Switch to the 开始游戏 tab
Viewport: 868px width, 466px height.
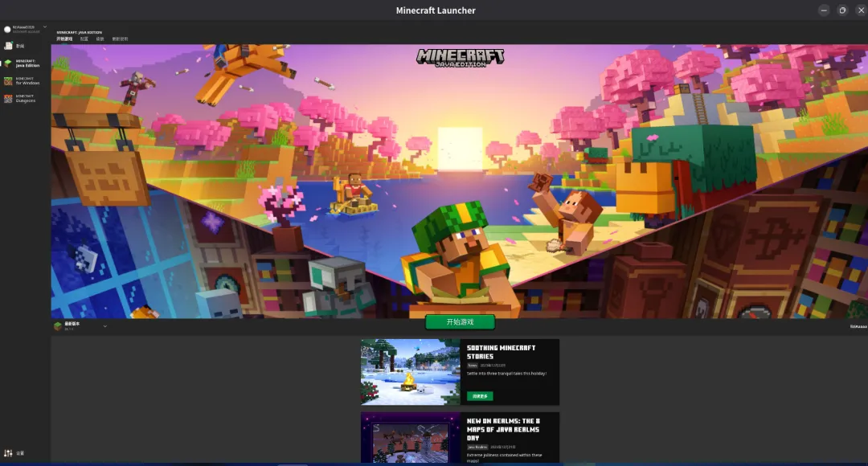coord(64,39)
